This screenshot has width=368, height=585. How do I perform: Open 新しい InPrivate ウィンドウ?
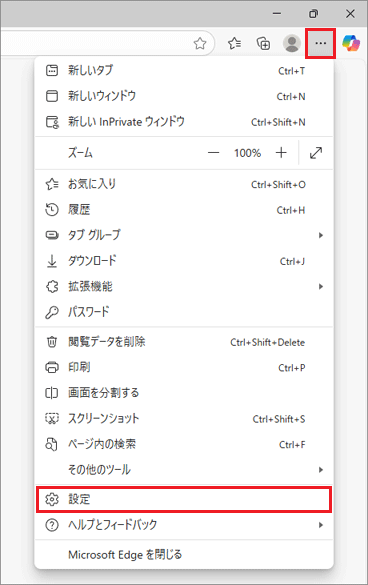coord(184,122)
